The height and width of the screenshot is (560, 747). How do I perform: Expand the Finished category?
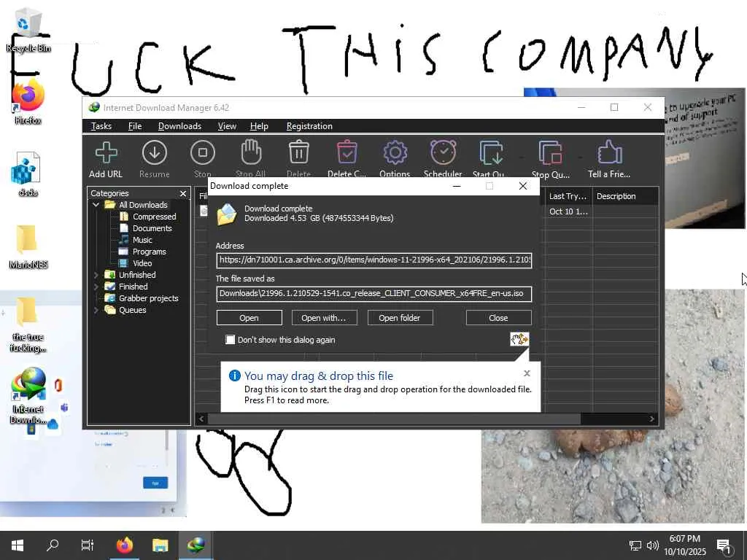pyautogui.click(x=96, y=287)
